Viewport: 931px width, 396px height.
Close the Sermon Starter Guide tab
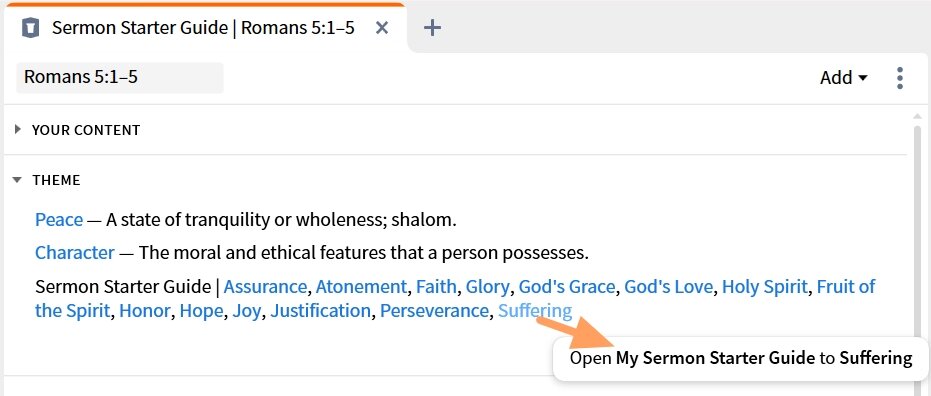[382, 28]
